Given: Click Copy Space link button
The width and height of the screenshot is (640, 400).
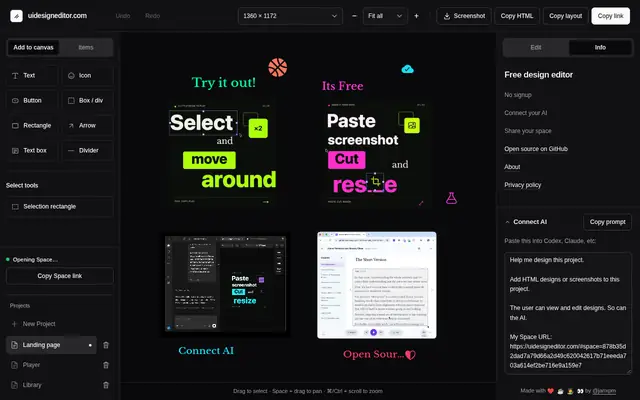Looking at the screenshot, I should [x=60, y=276].
